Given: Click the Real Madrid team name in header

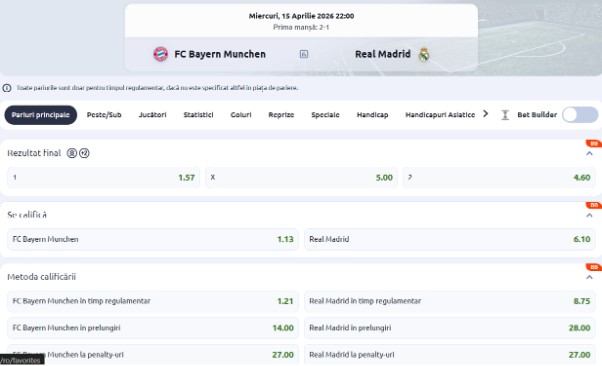Looking at the screenshot, I should click(383, 54).
